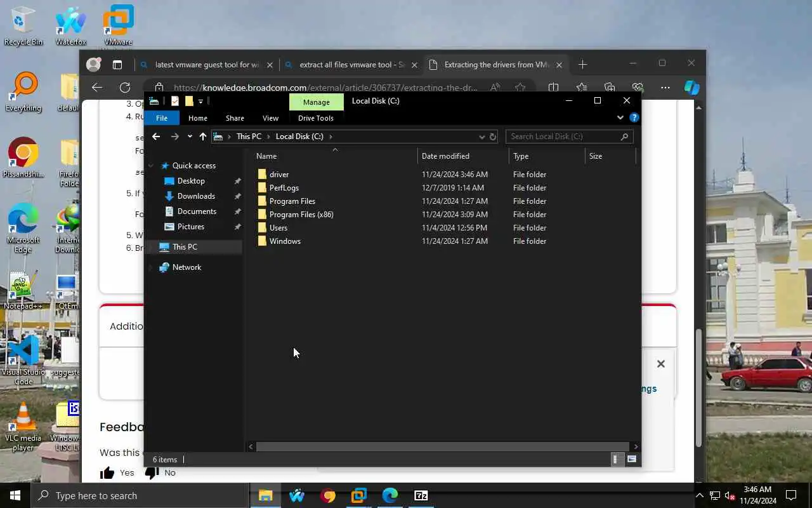Select Pictures in the navigation pane
This screenshot has height=508, width=812.
pyautogui.click(x=191, y=227)
